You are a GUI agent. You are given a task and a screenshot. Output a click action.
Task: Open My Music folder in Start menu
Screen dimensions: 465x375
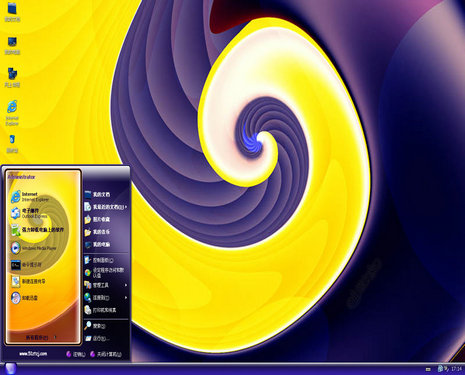(97, 232)
